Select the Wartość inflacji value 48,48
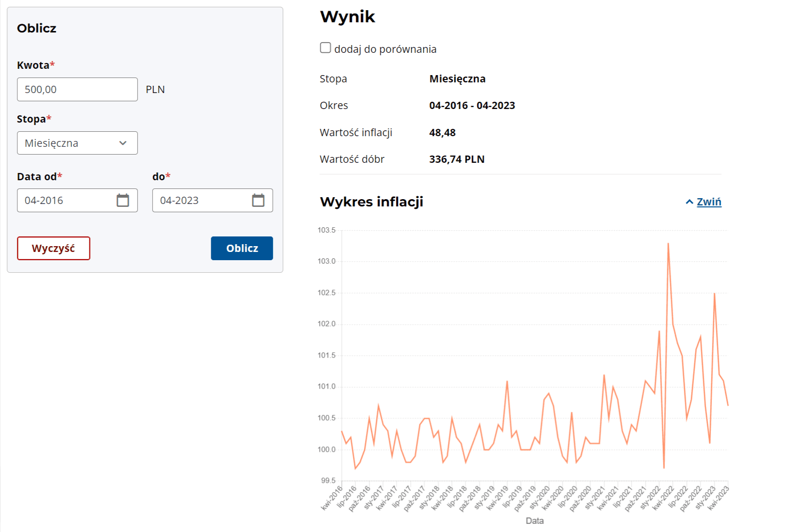 click(442, 132)
